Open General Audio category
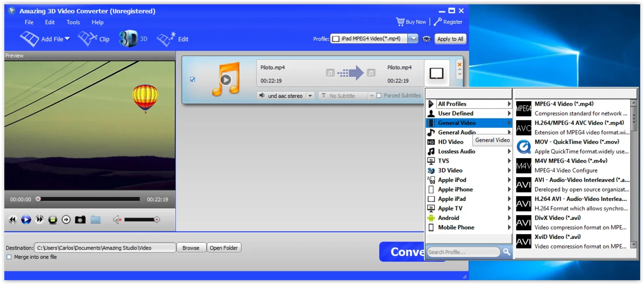644x284 pixels. tap(469, 132)
